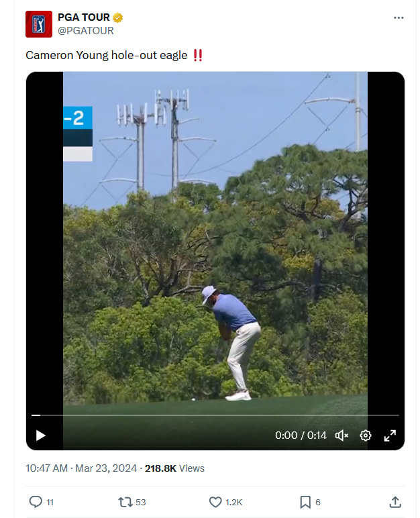This screenshot has height=518, width=420.
Task: Like the tweet with heart icon
Action: [x=215, y=502]
